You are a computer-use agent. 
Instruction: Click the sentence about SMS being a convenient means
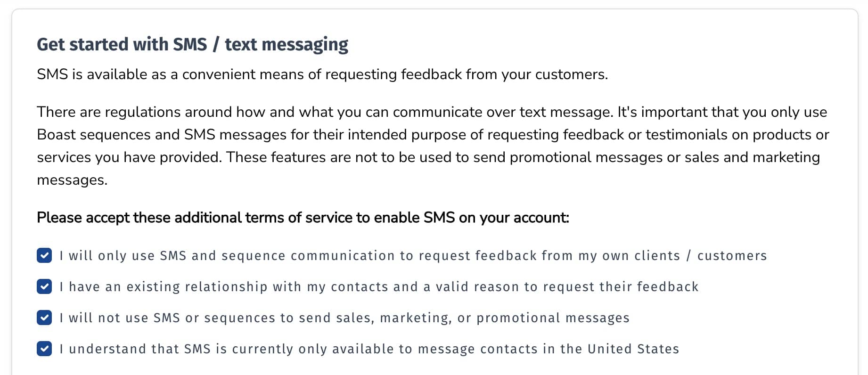[x=322, y=74]
